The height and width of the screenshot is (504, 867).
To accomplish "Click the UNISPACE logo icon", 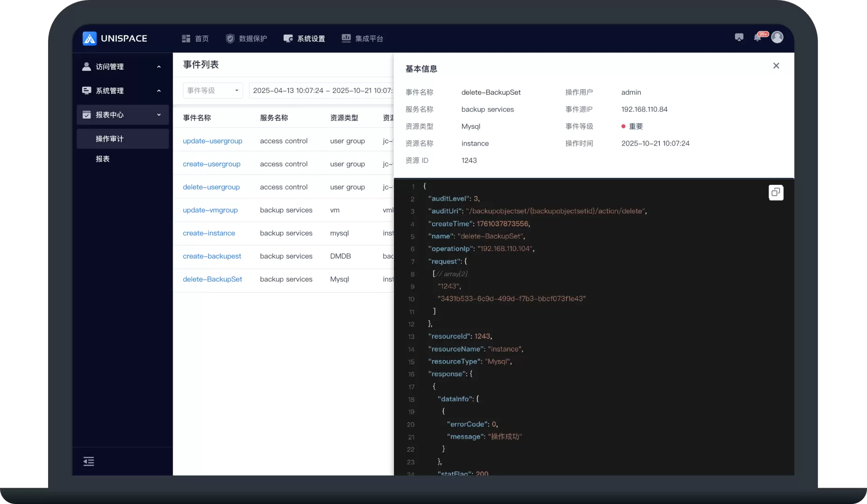I will tap(89, 38).
